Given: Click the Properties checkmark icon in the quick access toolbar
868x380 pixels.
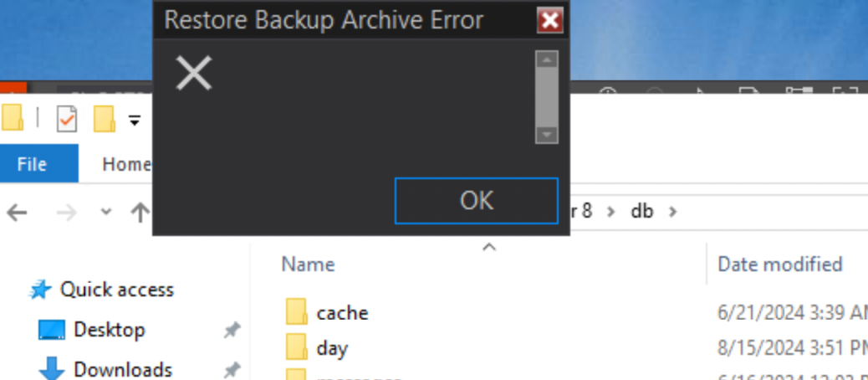Looking at the screenshot, I should coord(67,119).
